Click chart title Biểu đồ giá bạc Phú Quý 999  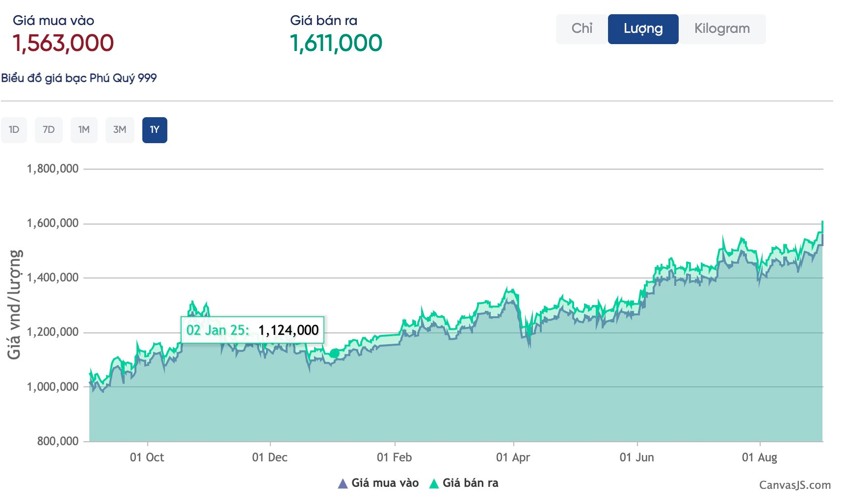(x=79, y=78)
